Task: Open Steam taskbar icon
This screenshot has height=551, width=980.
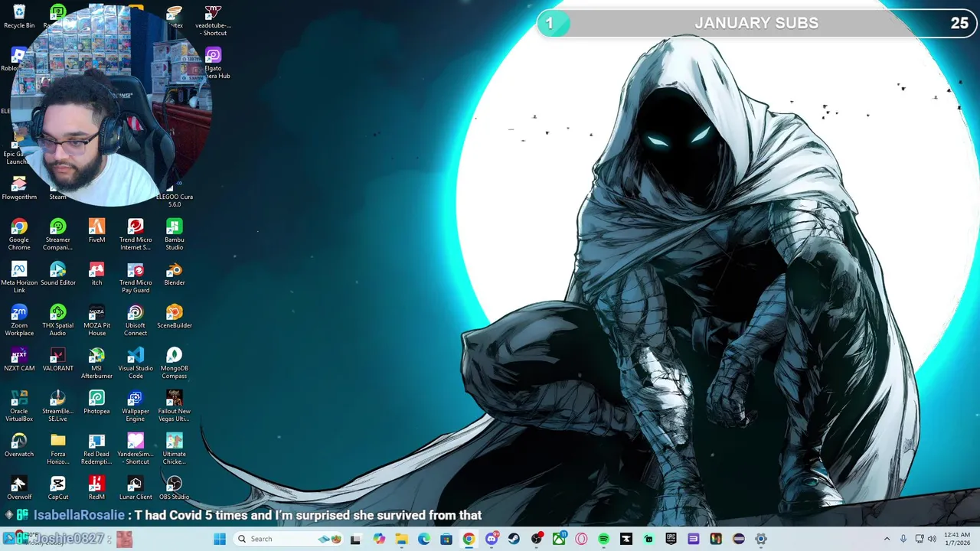Action: tap(514, 539)
